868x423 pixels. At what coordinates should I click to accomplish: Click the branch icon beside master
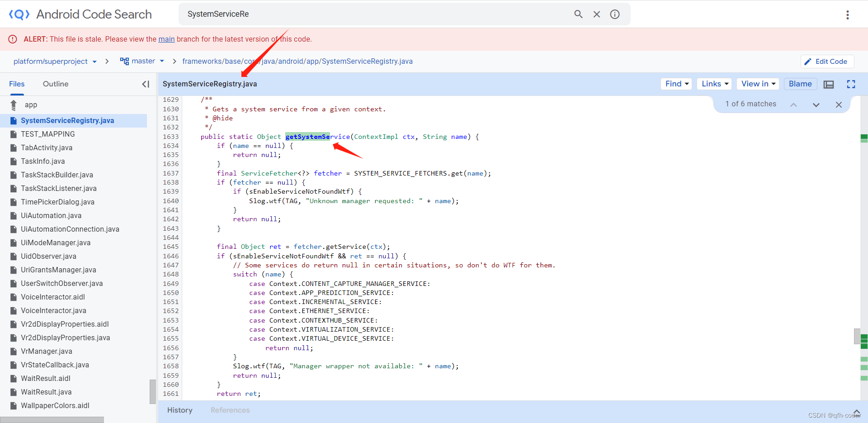tap(124, 61)
